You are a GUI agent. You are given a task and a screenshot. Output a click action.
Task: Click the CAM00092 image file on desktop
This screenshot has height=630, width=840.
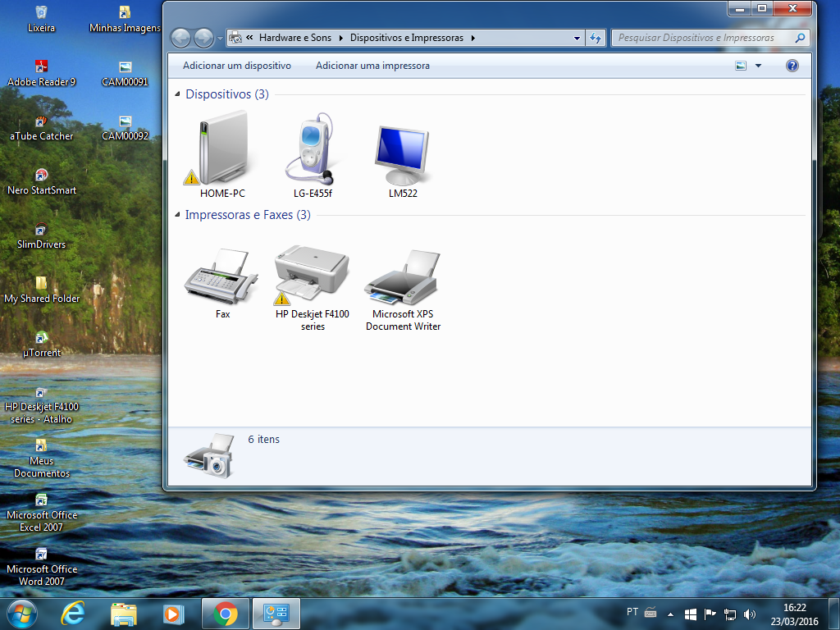tap(125, 127)
